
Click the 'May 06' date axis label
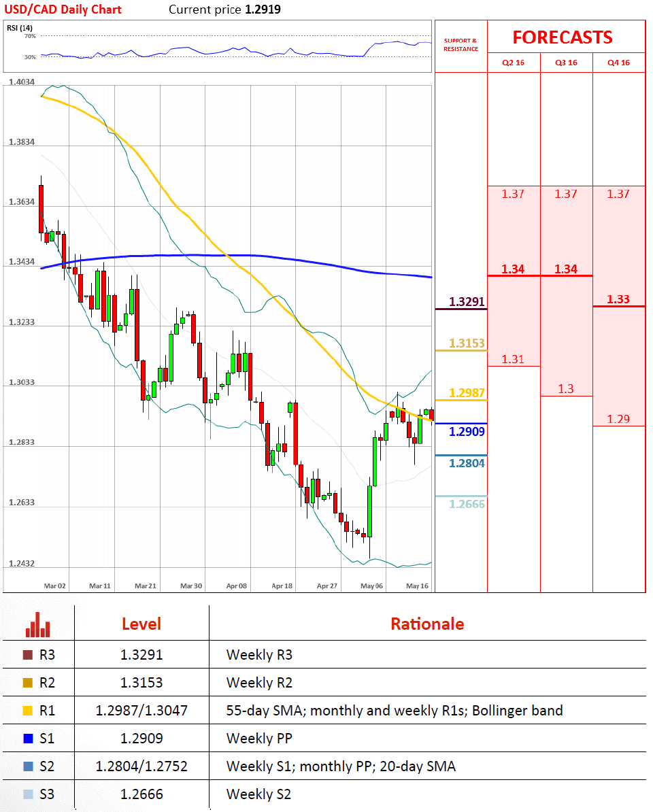[372, 586]
